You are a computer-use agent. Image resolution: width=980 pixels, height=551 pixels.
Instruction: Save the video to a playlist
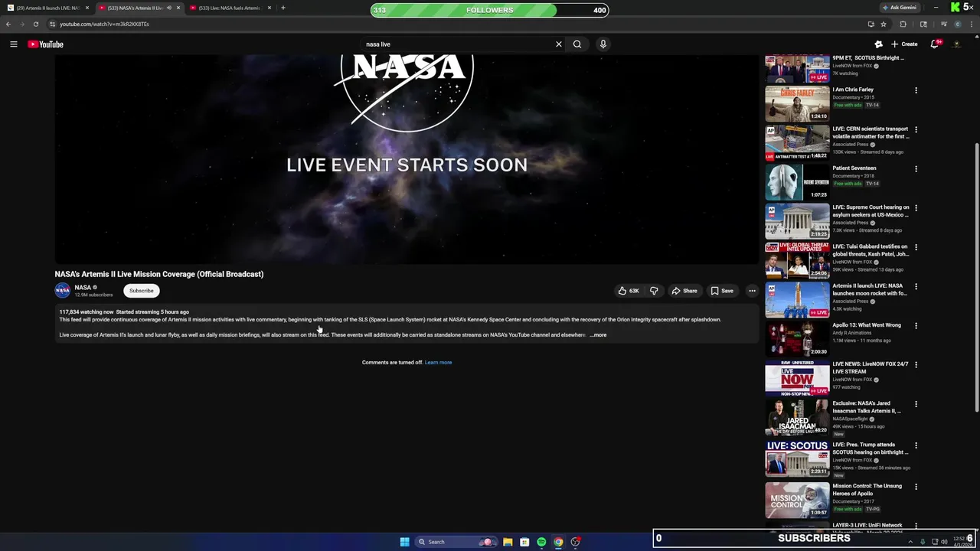coord(722,291)
